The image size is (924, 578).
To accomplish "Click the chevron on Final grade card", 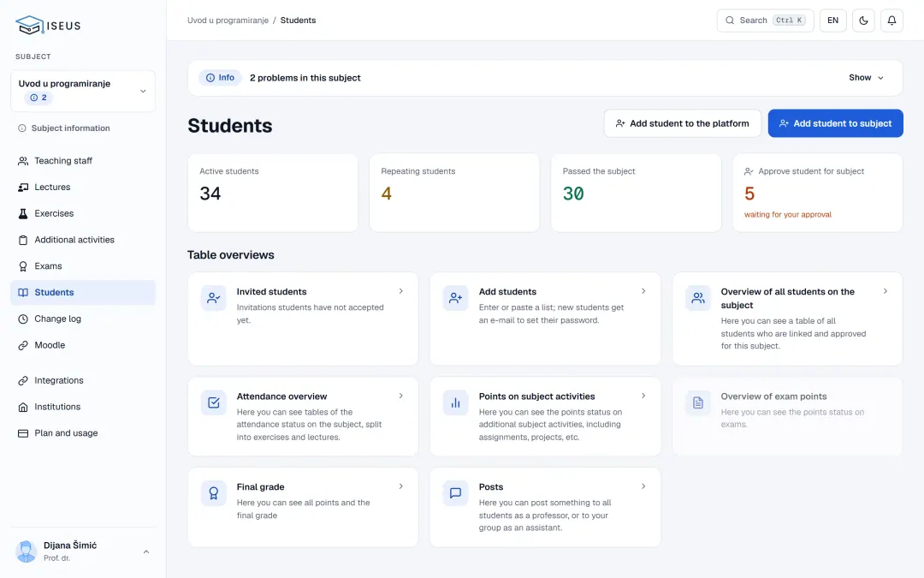I will pyautogui.click(x=400, y=486).
